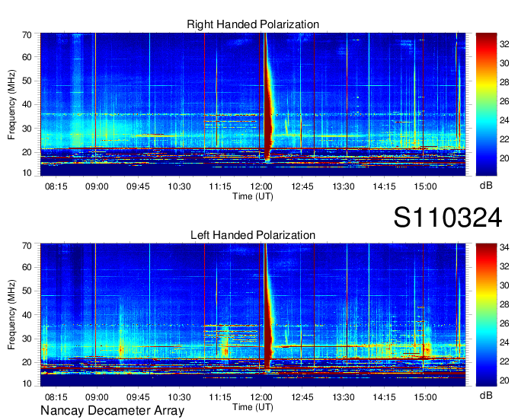This screenshot has height=420, width=518.
Task: Click the 10:30 tick under the top plot
Action: (x=179, y=186)
